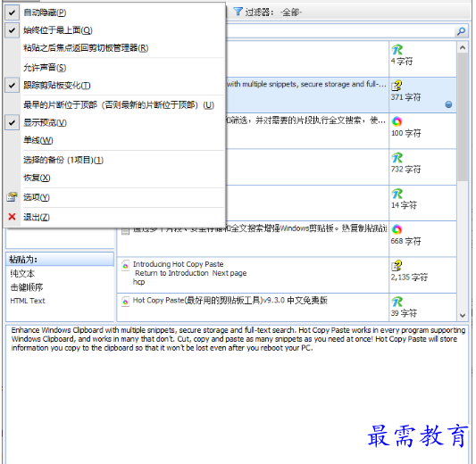The width and height of the screenshot is (476, 464).
Task: Click document icon of the 668 字符 snippet row
Action: click(125, 231)
